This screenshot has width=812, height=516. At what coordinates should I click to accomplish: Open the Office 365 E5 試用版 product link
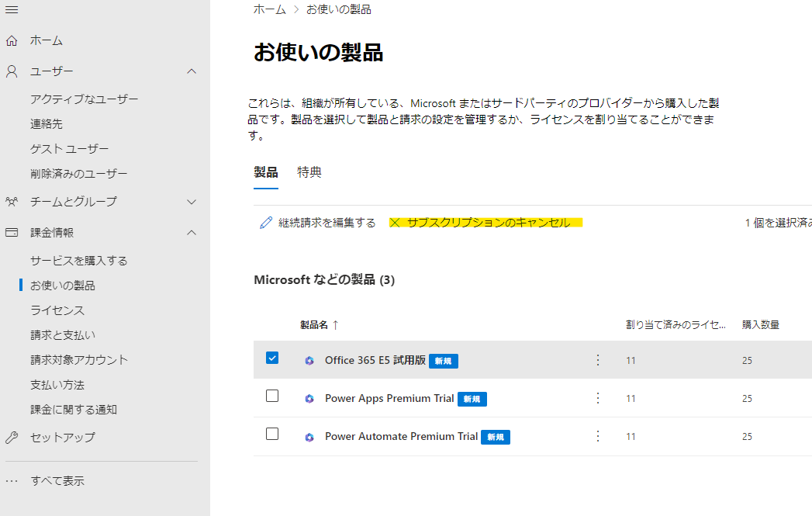375,360
